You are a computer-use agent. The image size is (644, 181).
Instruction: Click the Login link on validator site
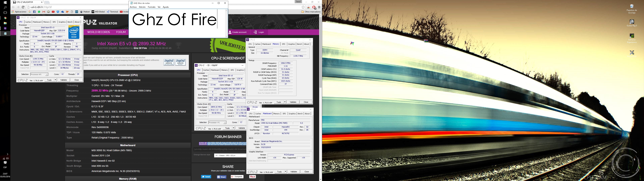coord(259,32)
